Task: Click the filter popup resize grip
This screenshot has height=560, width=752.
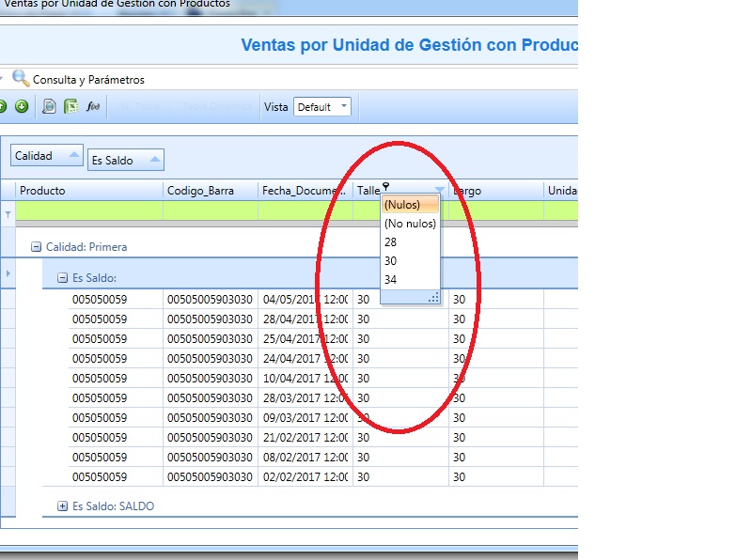Action: [433, 298]
